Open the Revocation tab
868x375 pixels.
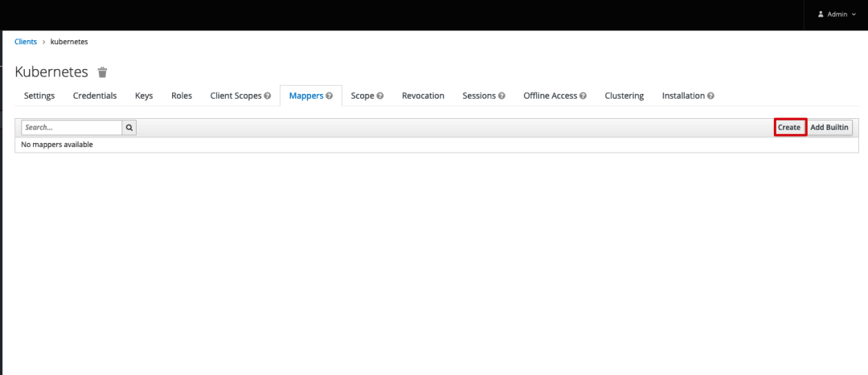pos(423,96)
